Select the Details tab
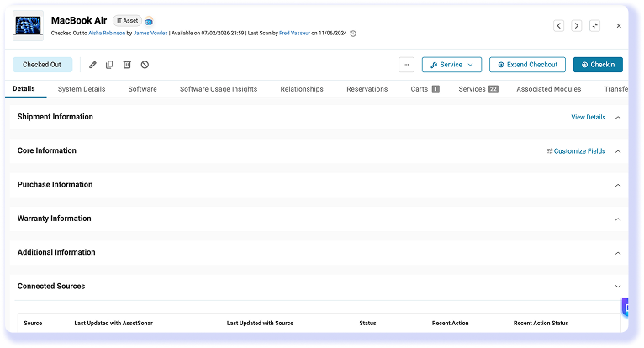The image size is (644, 348). (24, 89)
